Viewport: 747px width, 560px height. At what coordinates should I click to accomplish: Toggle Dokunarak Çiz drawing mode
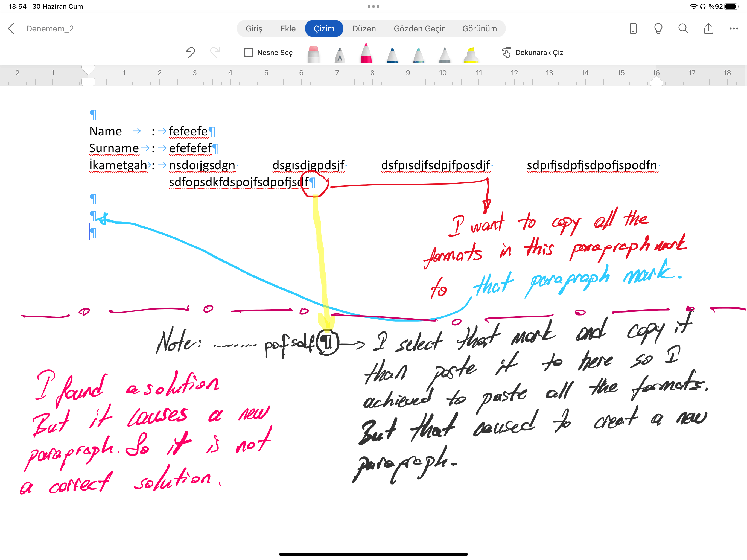coord(532,52)
